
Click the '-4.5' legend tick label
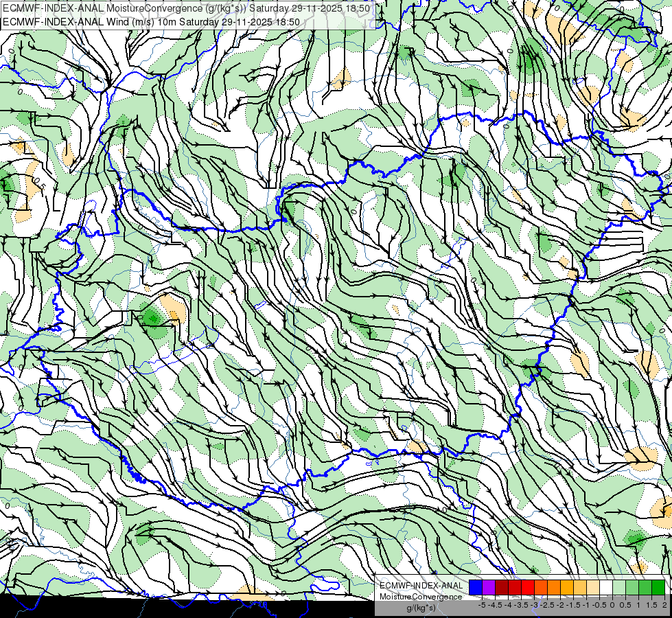pos(495,605)
